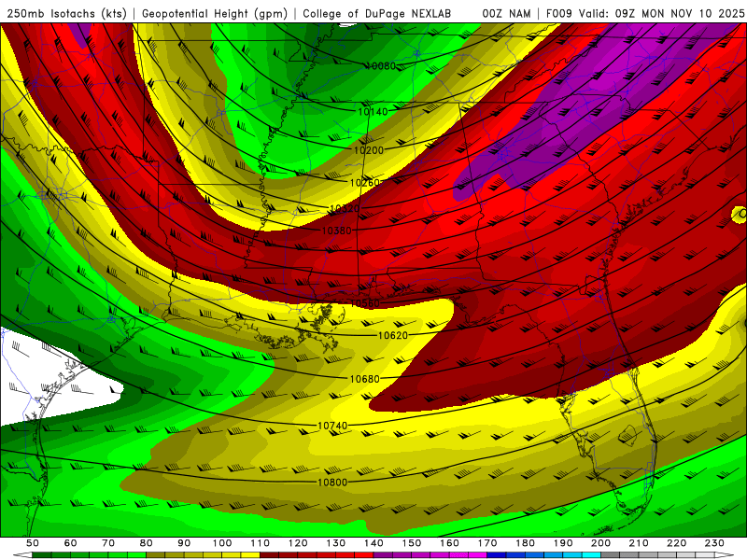Image resolution: width=747 pixels, height=560 pixels.
Task: Click the 230 value on the color scale
Action: tap(714, 543)
